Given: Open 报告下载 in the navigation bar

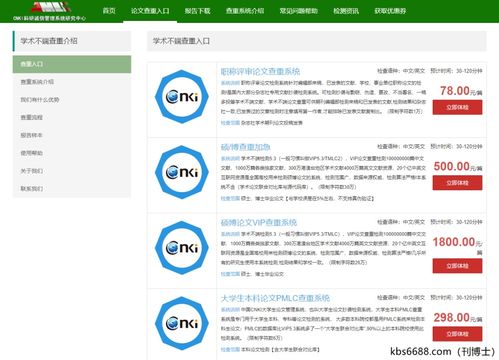Looking at the screenshot, I should coord(198,11).
